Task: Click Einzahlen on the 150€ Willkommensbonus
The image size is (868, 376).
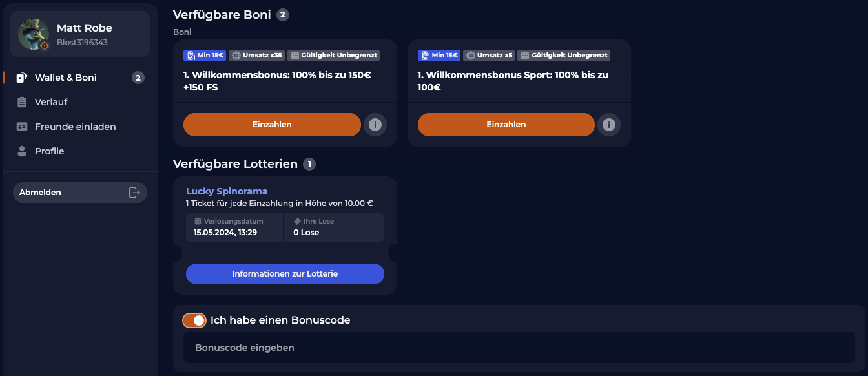Action: pyautogui.click(x=272, y=125)
